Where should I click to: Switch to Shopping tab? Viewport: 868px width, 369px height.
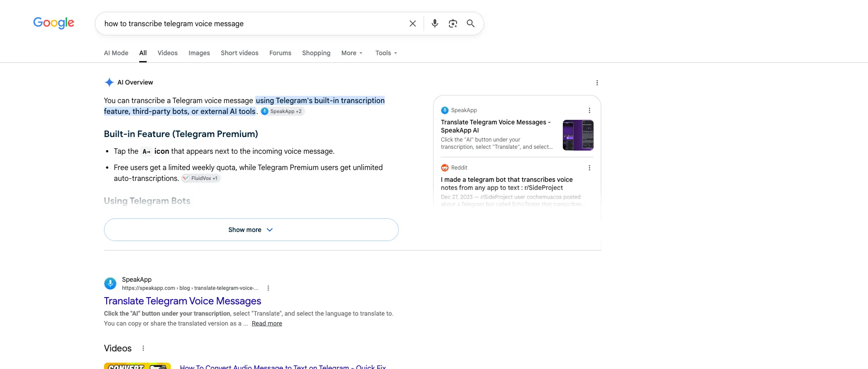click(316, 53)
